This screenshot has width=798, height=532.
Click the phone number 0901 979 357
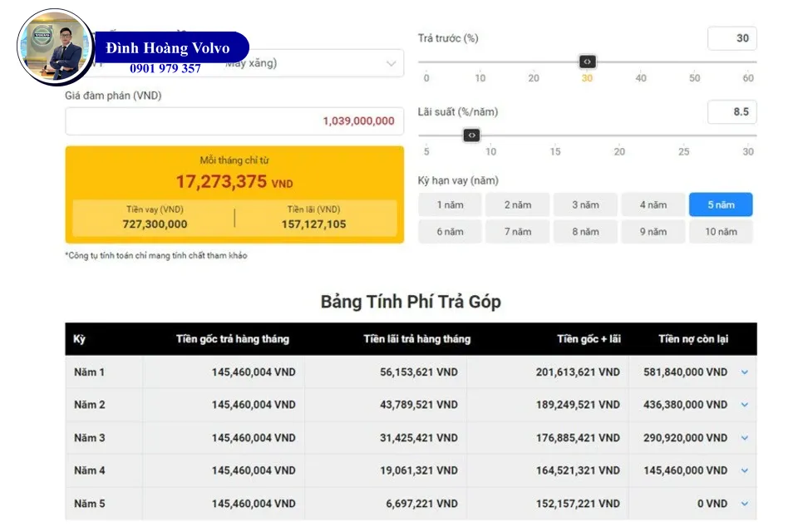pyautogui.click(x=165, y=69)
